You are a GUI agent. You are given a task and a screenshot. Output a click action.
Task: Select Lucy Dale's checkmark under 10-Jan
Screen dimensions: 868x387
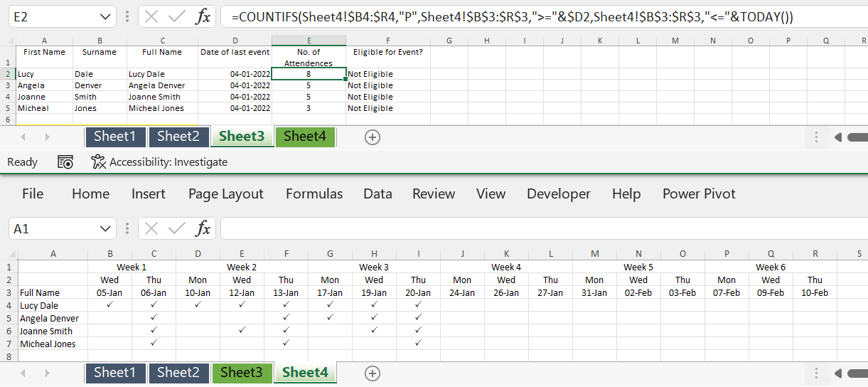(198, 305)
